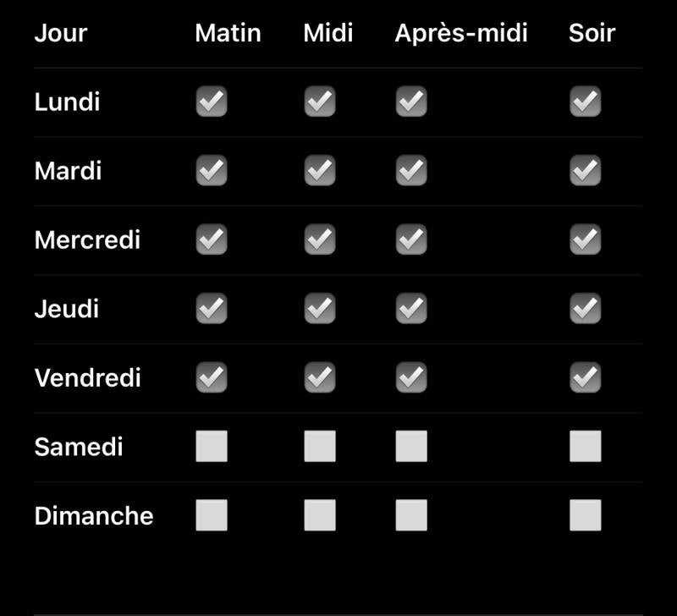Check Samedi Matin checkbox
The height and width of the screenshot is (616, 677).
(212, 446)
